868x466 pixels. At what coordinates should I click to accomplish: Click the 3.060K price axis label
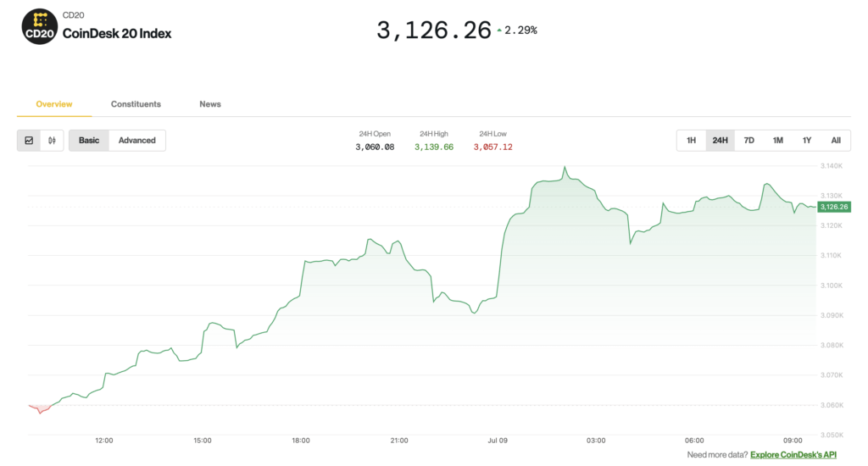832,405
